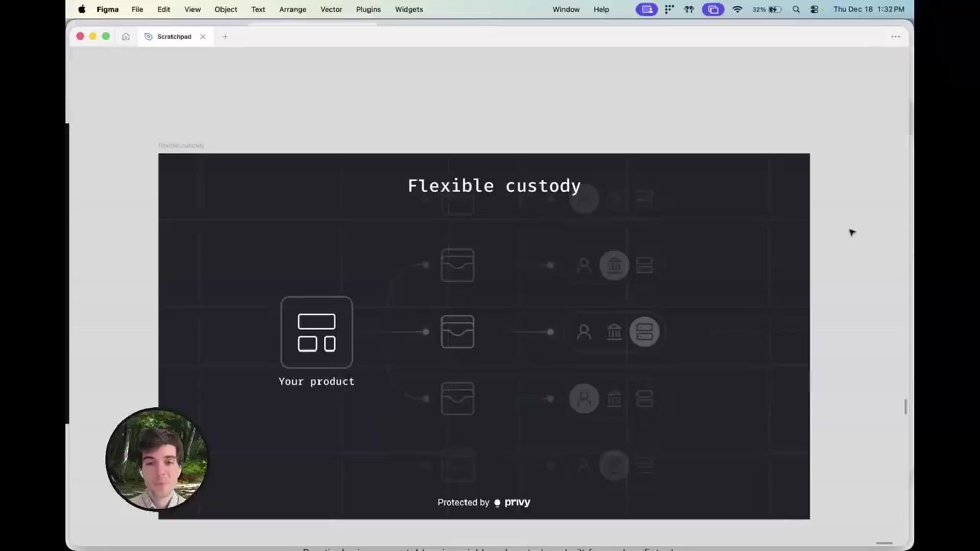The image size is (980, 551).
Task: Click the speaker webcam bubble
Action: pos(157,459)
